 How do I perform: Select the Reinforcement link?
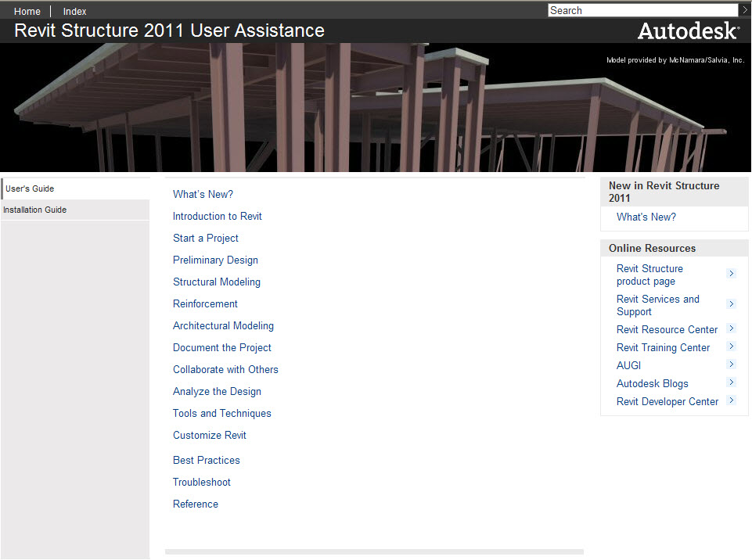(x=205, y=303)
